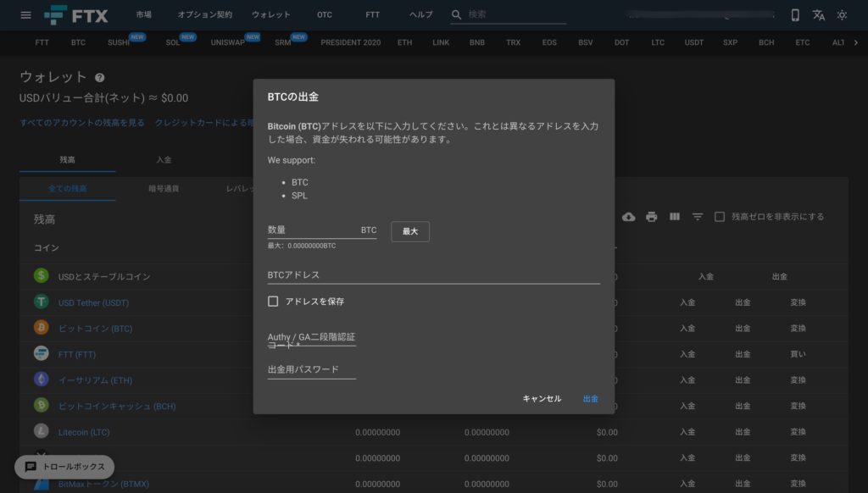This screenshot has height=493, width=868.
Task: Click 出金 in the Litecoin row
Action: (743, 432)
